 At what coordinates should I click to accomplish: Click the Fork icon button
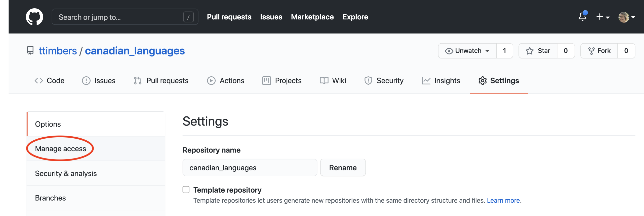click(x=591, y=51)
